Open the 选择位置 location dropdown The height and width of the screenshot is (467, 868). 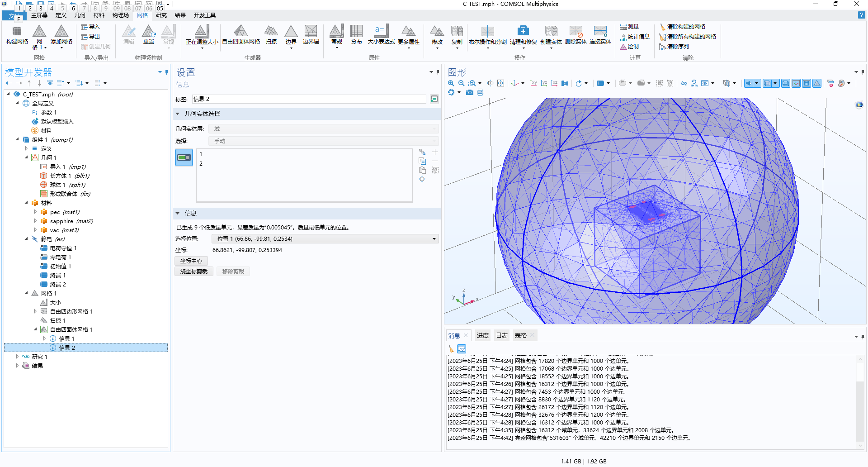325,239
